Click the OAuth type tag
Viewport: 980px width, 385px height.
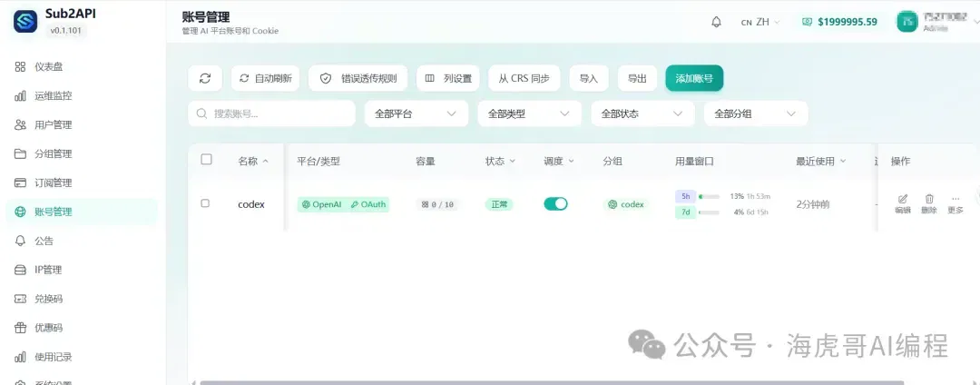coord(368,203)
